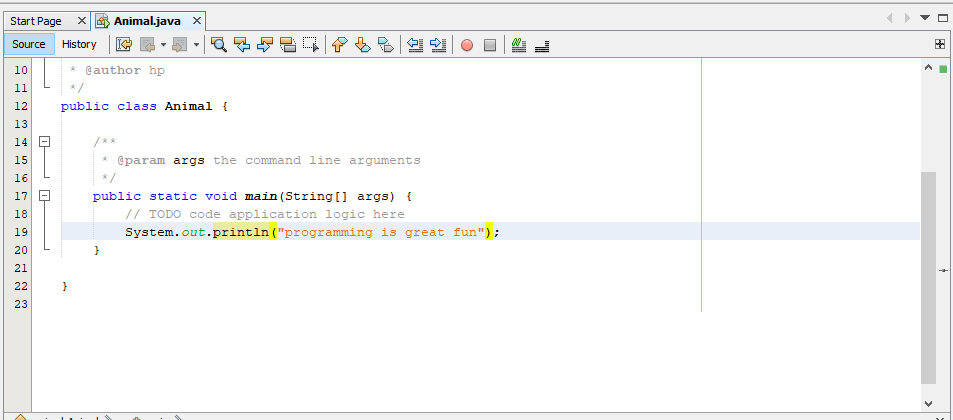Switch to the Start Page tab

36,21
